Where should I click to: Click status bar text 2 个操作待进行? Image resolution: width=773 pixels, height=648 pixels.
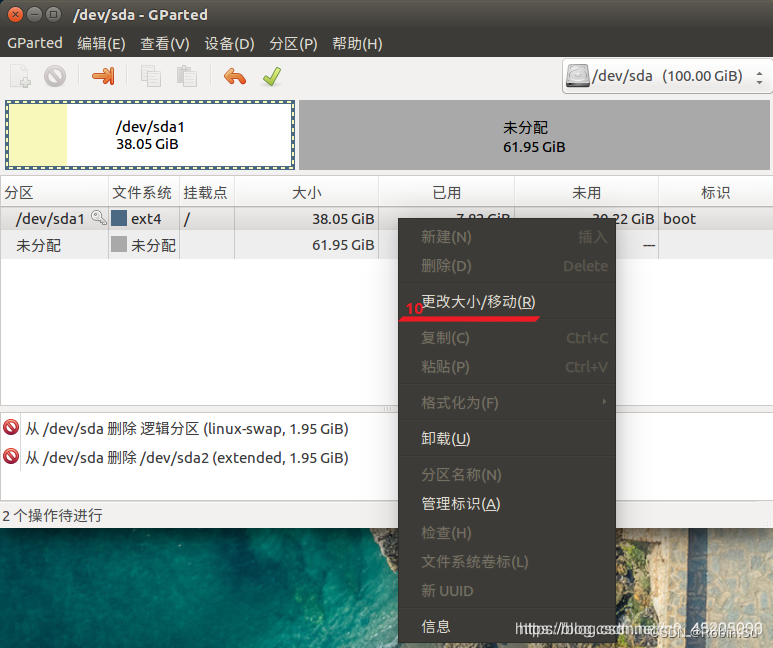[53, 515]
